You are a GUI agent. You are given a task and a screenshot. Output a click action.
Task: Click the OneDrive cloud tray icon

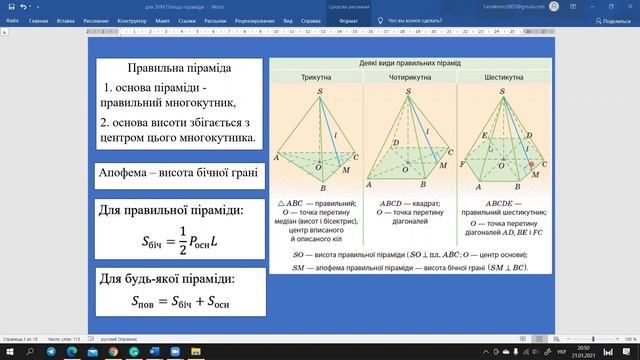click(x=506, y=352)
